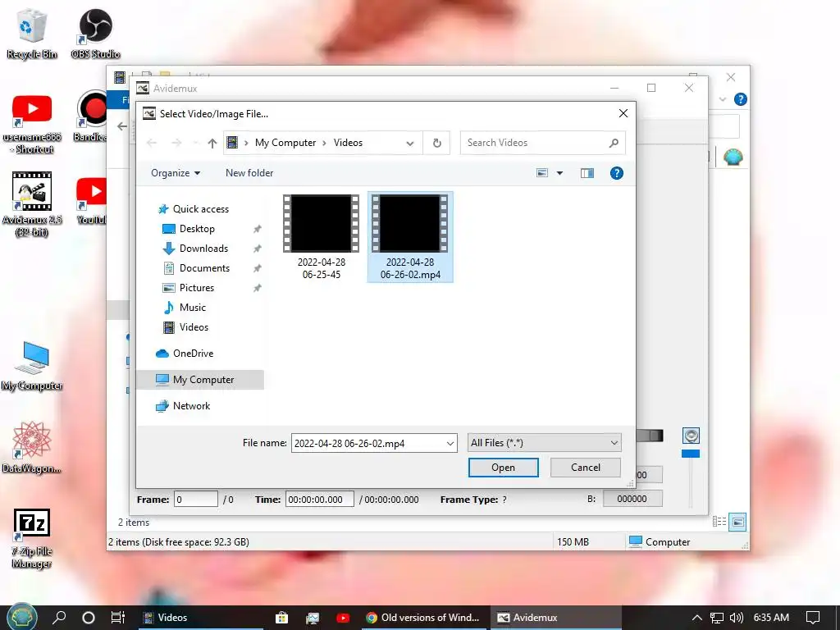This screenshot has width=840, height=630.
Task: Select Documents in navigation pane
Action: pyautogui.click(x=204, y=268)
